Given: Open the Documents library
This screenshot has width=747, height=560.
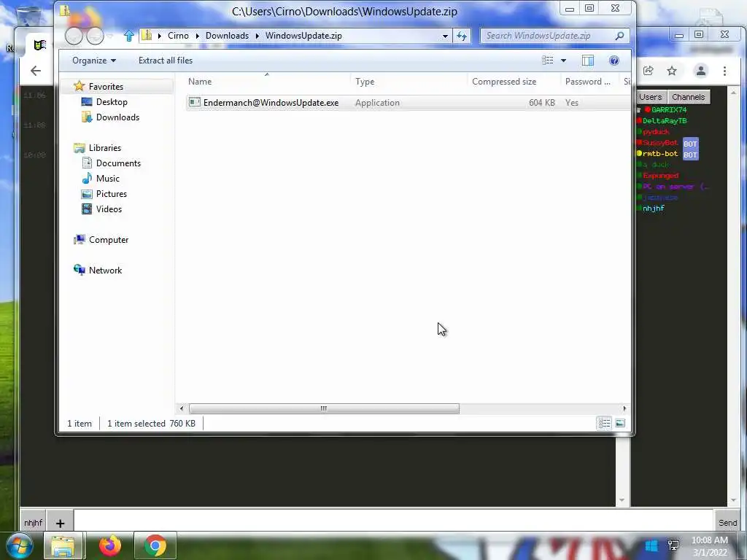Looking at the screenshot, I should click(118, 163).
